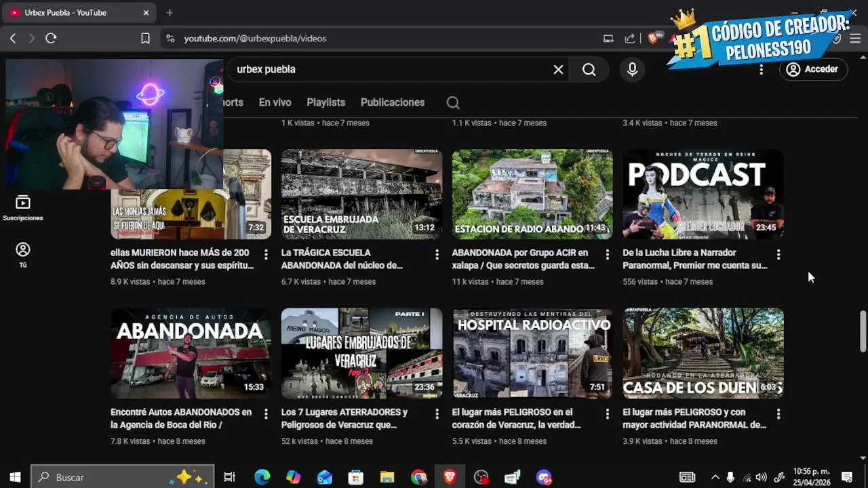The height and width of the screenshot is (488, 868).
Task: Share this page via share icon
Action: (x=630, y=39)
